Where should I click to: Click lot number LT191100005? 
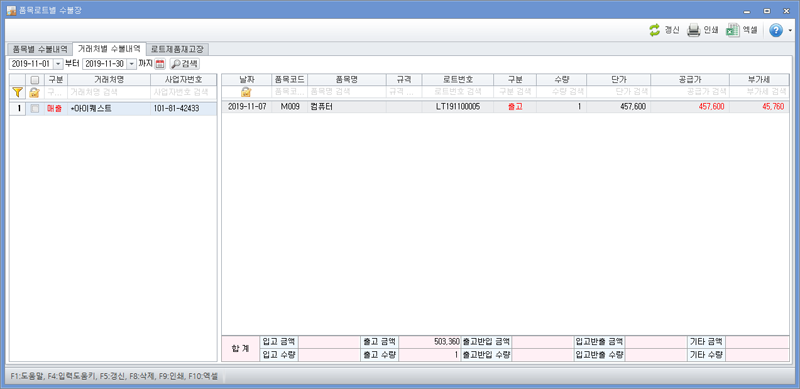click(458, 107)
